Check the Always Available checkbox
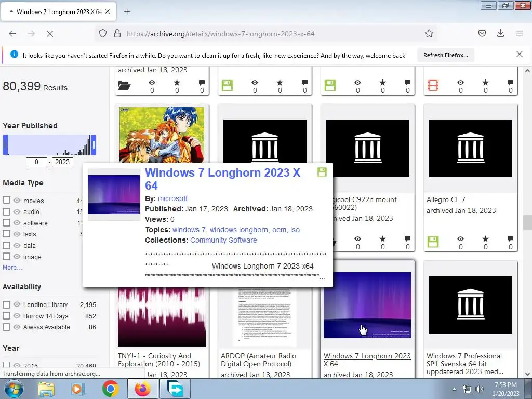Screen dimensions: 532x399 (x=6, y=327)
